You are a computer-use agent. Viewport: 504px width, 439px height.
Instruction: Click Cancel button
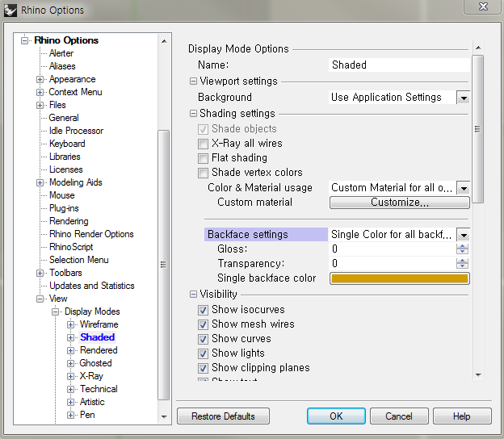(399, 416)
